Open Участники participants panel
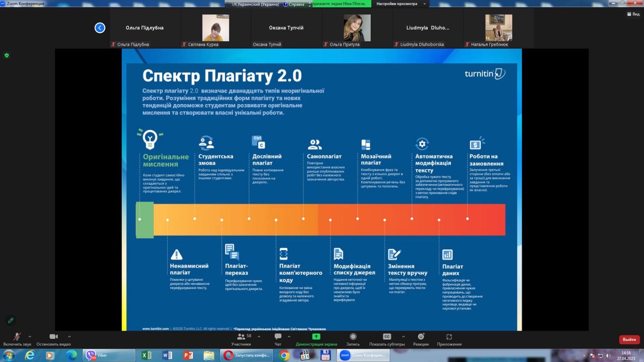This screenshot has width=644, height=362. [241, 339]
